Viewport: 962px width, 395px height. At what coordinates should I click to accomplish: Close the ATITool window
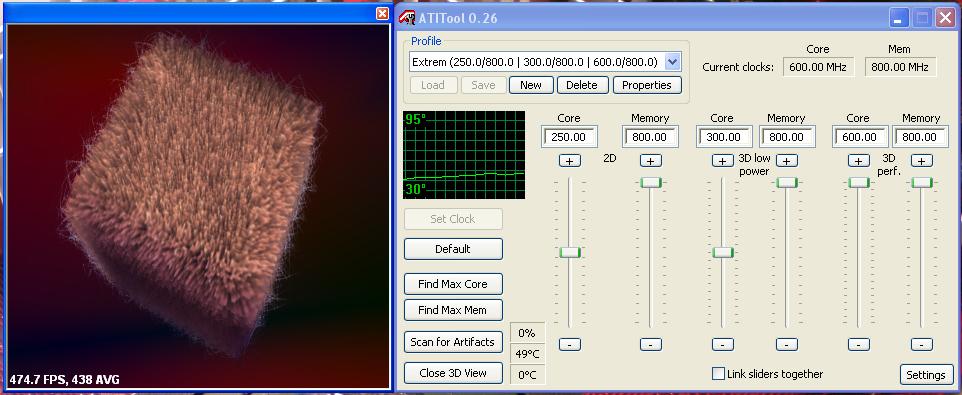pos(945,18)
